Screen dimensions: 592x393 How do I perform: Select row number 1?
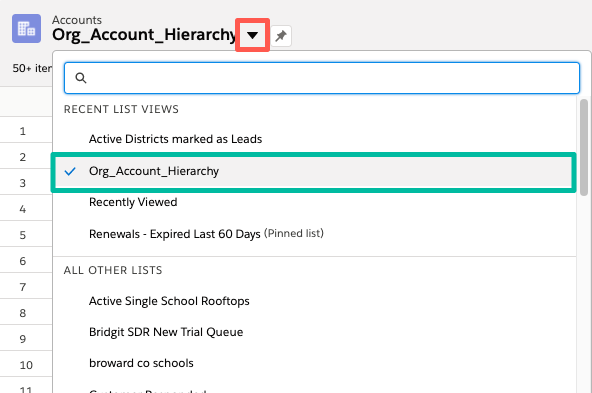point(23,131)
